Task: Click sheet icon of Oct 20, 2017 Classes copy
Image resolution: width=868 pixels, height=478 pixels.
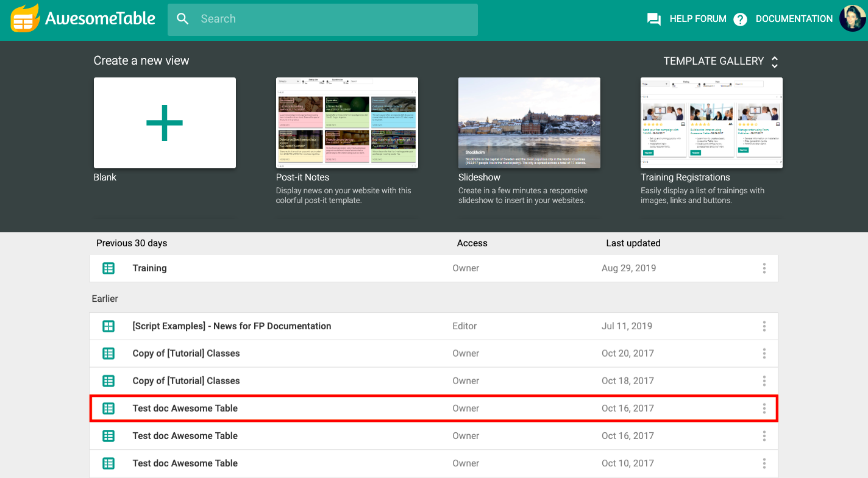Action: point(108,354)
